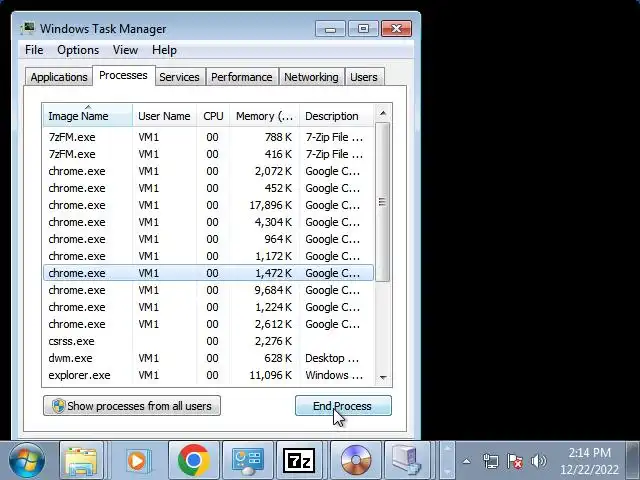Viewport: 640px width, 480px height.
Task: Click the process list scroll down arrow
Action: tap(383, 378)
